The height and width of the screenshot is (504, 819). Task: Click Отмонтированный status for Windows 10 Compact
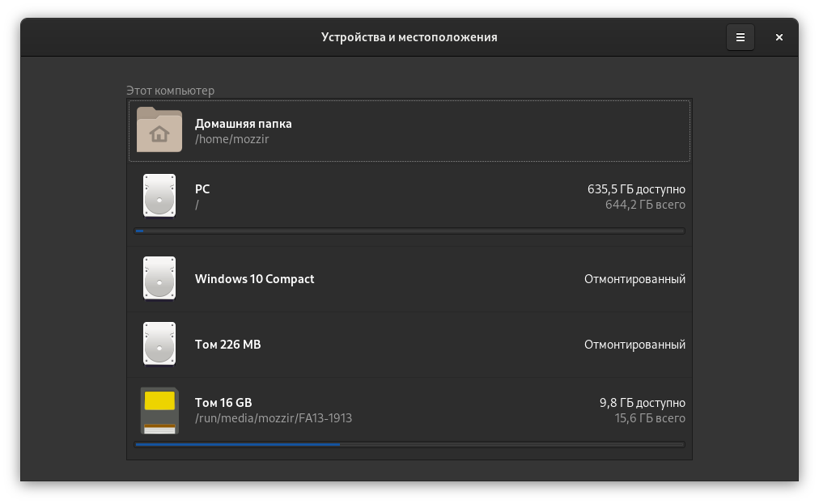tap(634, 279)
